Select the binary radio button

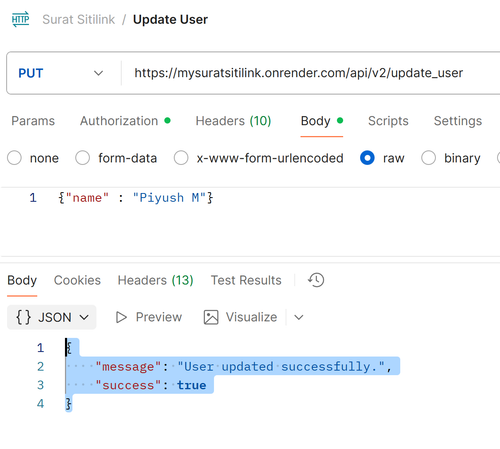[x=428, y=158]
